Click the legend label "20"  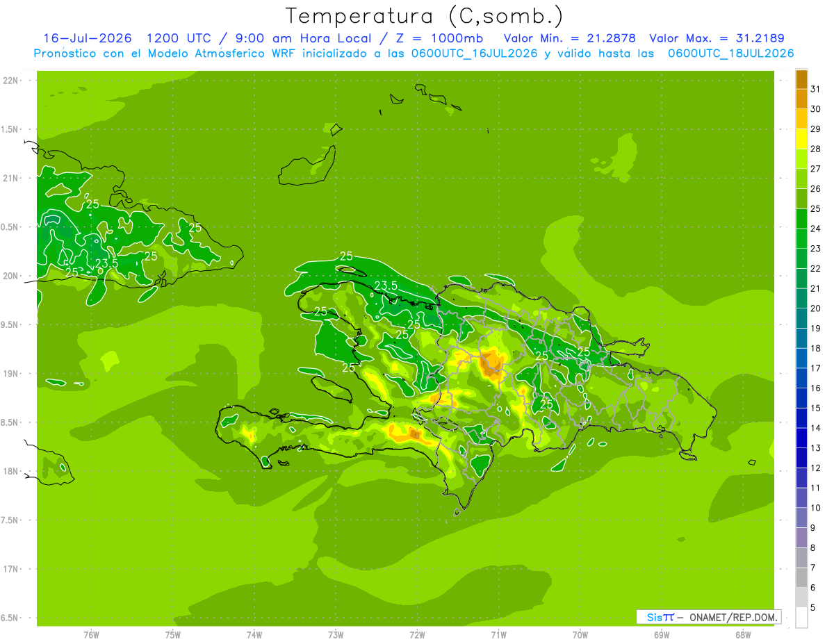click(816, 308)
